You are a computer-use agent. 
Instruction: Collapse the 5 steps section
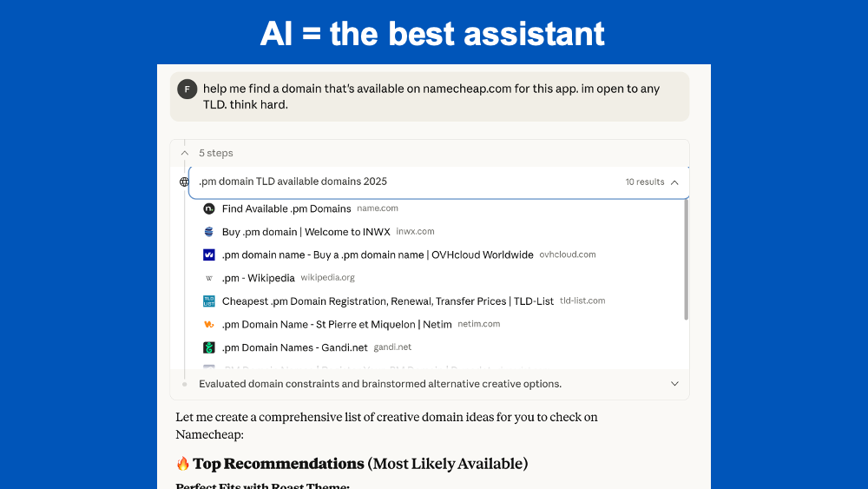185,153
